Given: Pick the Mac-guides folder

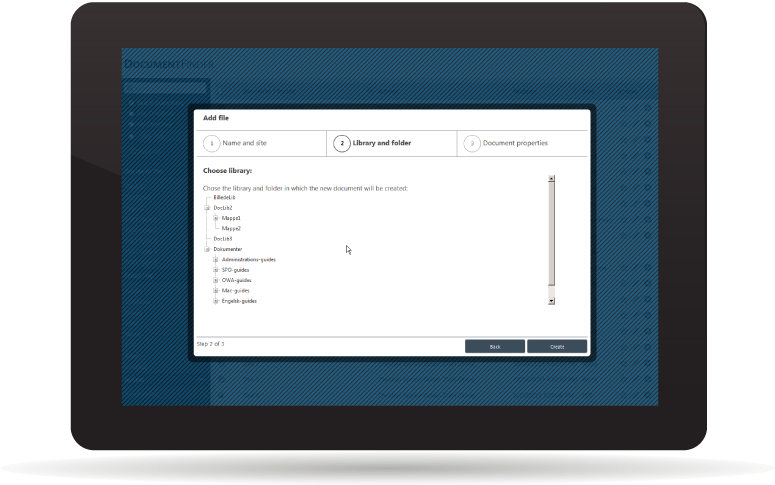Looking at the screenshot, I should (235, 291).
